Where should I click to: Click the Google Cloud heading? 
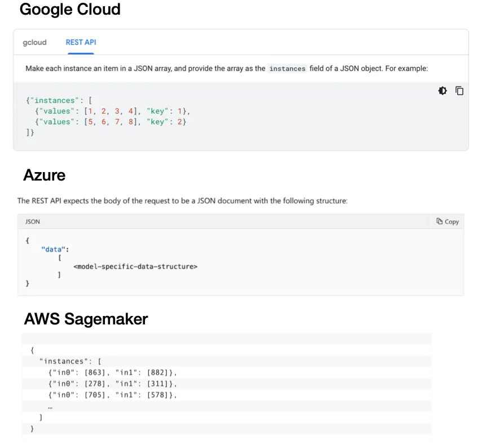click(70, 10)
